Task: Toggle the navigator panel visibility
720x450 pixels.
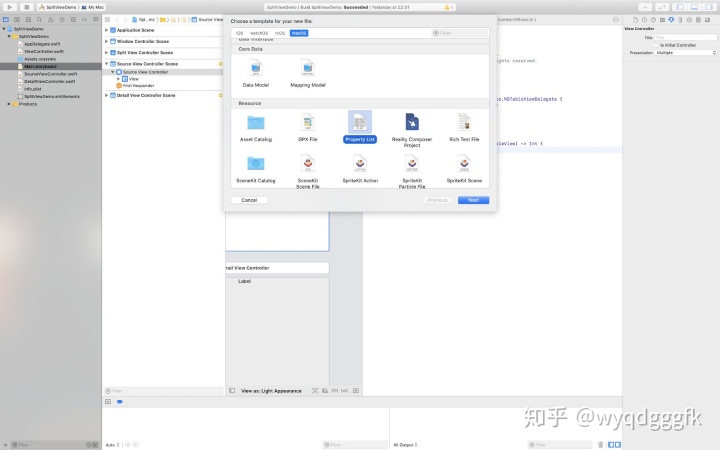Action: pos(681,7)
